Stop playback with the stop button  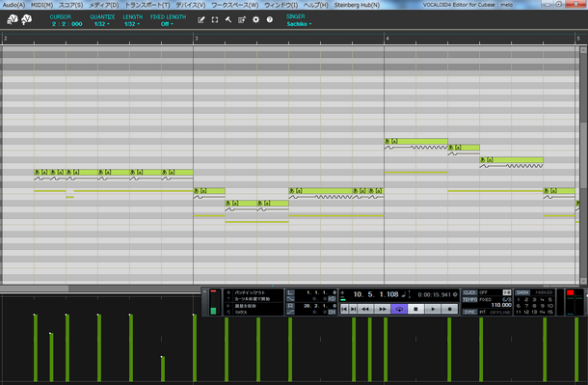coord(415,309)
